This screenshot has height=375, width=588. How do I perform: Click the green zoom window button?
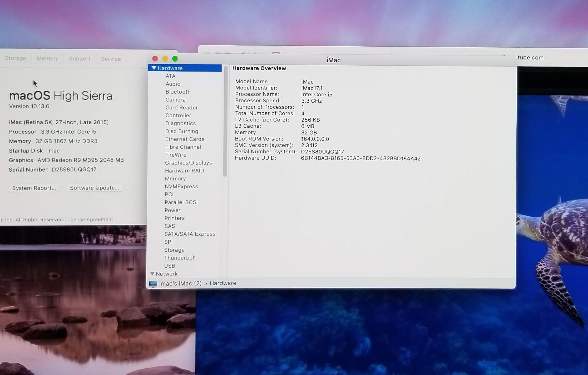(x=175, y=59)
